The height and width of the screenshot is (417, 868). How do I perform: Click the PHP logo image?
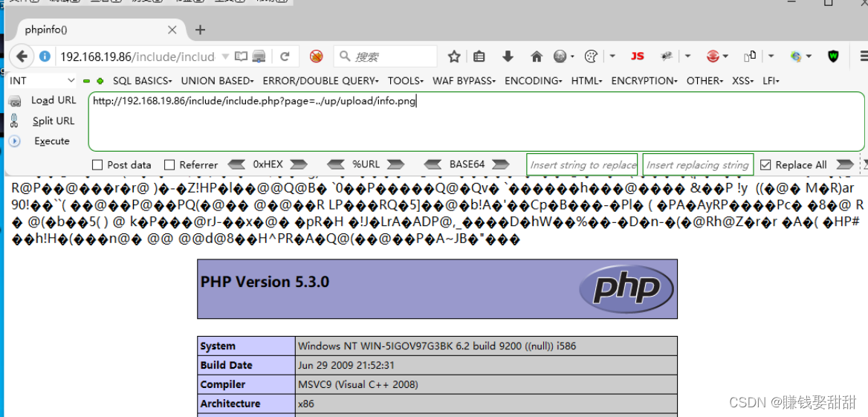(626, 288)
